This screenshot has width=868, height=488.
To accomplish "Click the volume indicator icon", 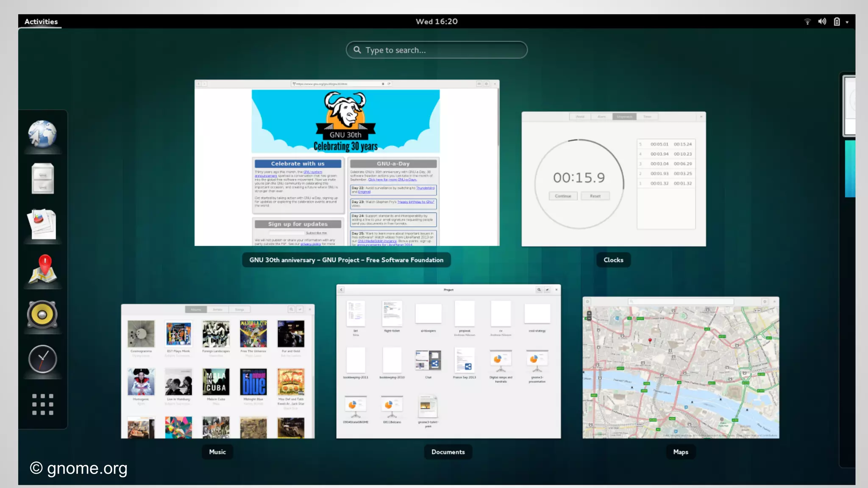I will (822, 22).
